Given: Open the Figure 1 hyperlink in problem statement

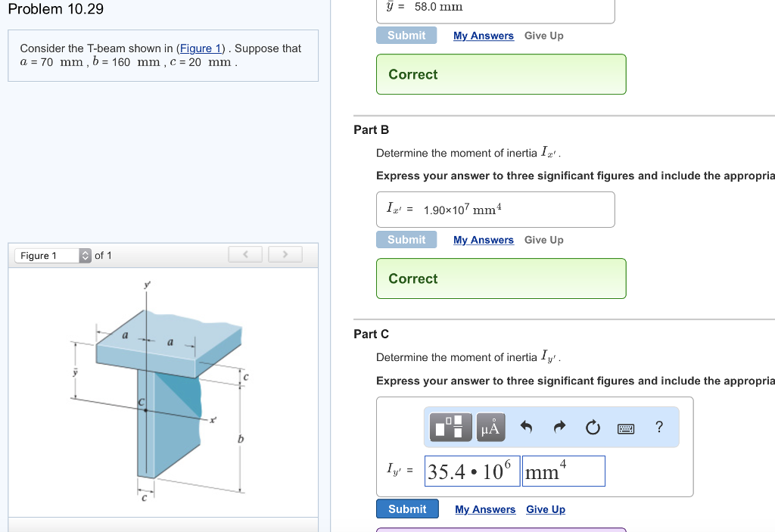Looking at the screenshot, I should 200,48.
